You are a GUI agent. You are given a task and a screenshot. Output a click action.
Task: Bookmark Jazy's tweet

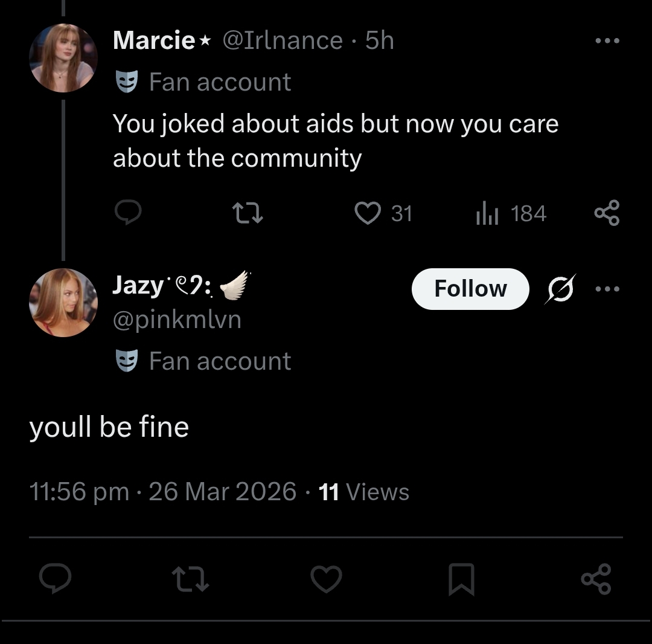pyautogui.click(x=461, y=579)
